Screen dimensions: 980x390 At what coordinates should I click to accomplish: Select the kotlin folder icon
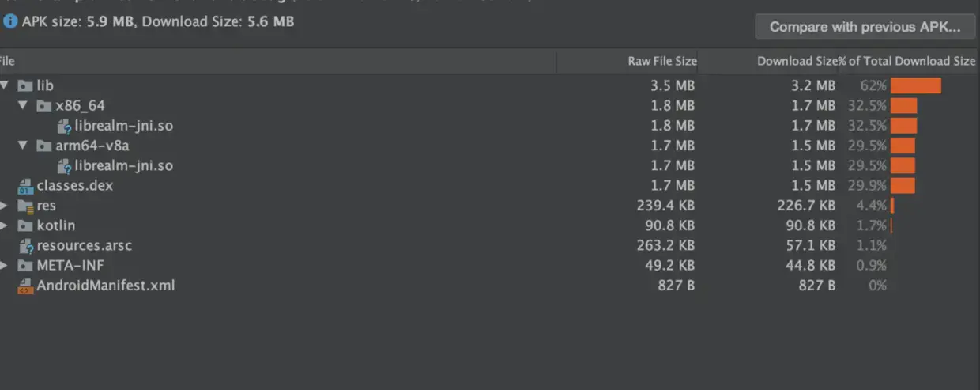[24, 225]
